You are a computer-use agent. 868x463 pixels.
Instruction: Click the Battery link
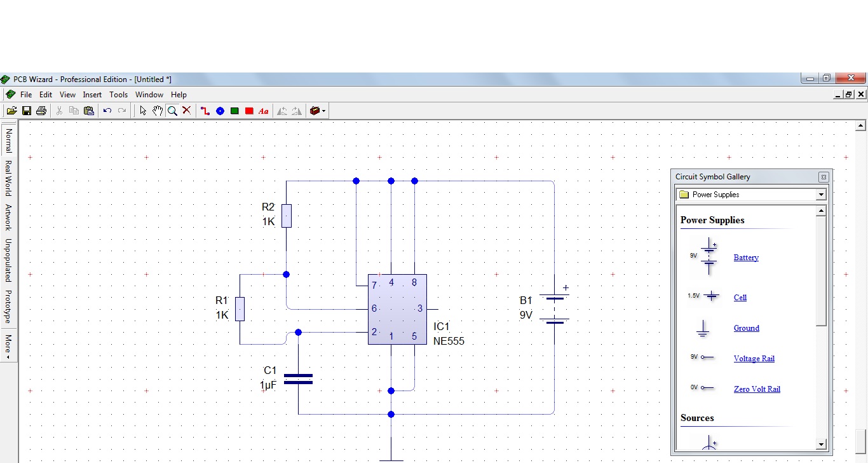pos(746,258)
